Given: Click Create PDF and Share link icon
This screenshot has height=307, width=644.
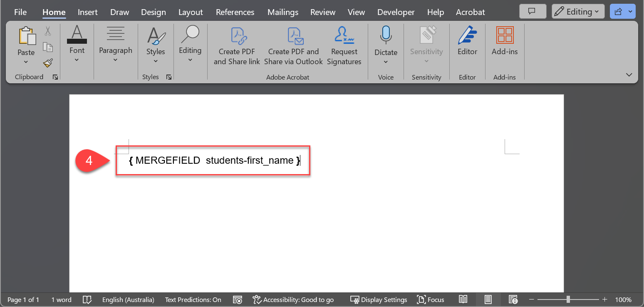Looking at the screenshot, I should tap(237, 36).
